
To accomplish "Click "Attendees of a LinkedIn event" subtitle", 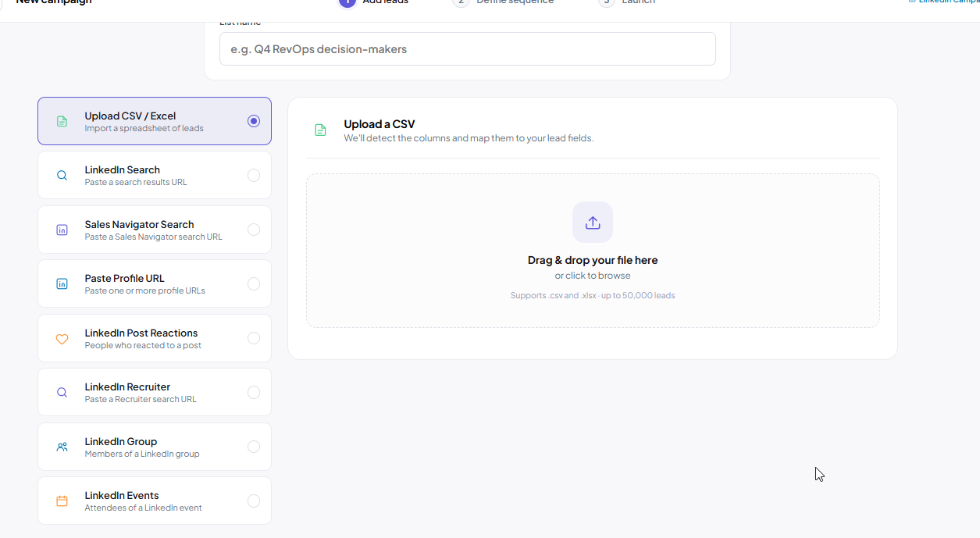I will pyautogui.click(x=144, y=508).
